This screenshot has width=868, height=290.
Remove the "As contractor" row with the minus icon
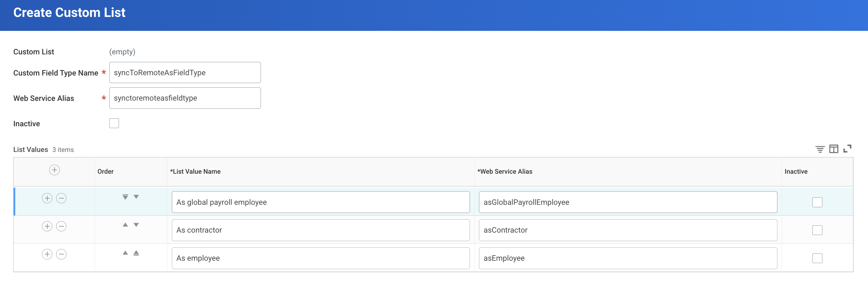click(61, 226)
